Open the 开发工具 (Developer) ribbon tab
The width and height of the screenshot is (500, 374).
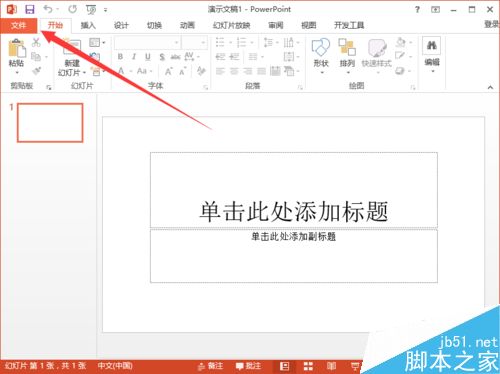click(x=349, y=25)
